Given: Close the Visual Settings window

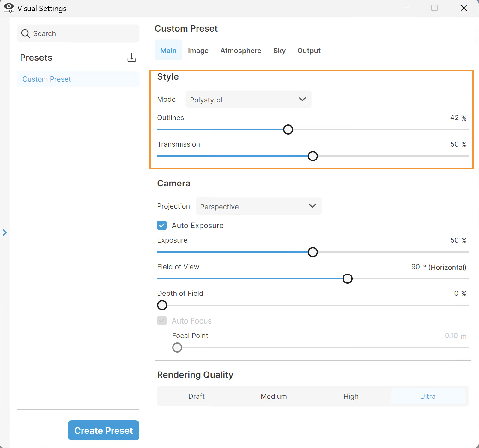Looking at the screenshot, I should [x=464, y=8].
